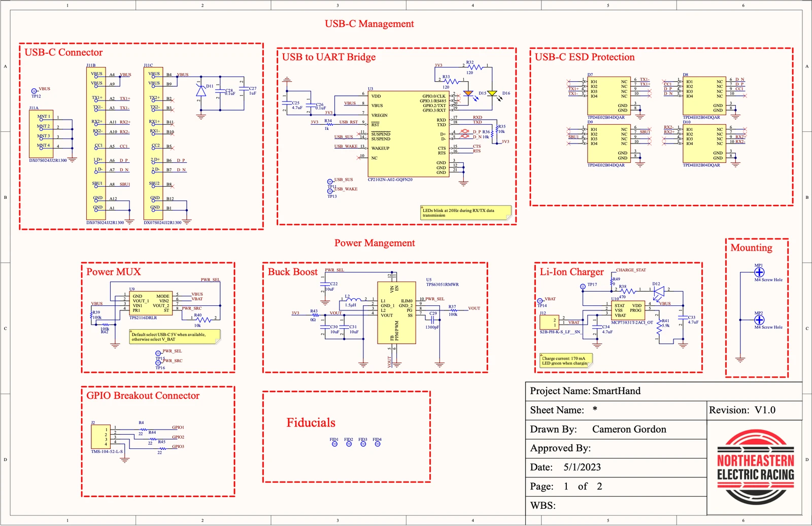Click the Li-Ion Charger title

click(572, 272)
